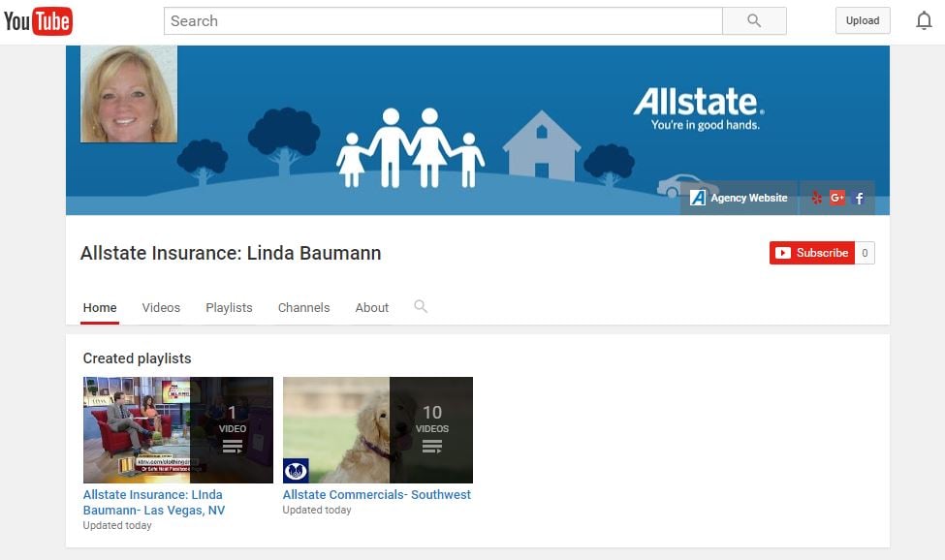Open the notifications bell
This screenshot has width=945, height=560.
coord(924,21)
